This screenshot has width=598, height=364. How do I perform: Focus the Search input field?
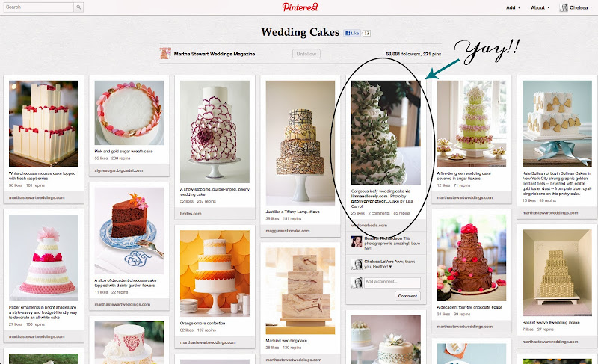39,7
